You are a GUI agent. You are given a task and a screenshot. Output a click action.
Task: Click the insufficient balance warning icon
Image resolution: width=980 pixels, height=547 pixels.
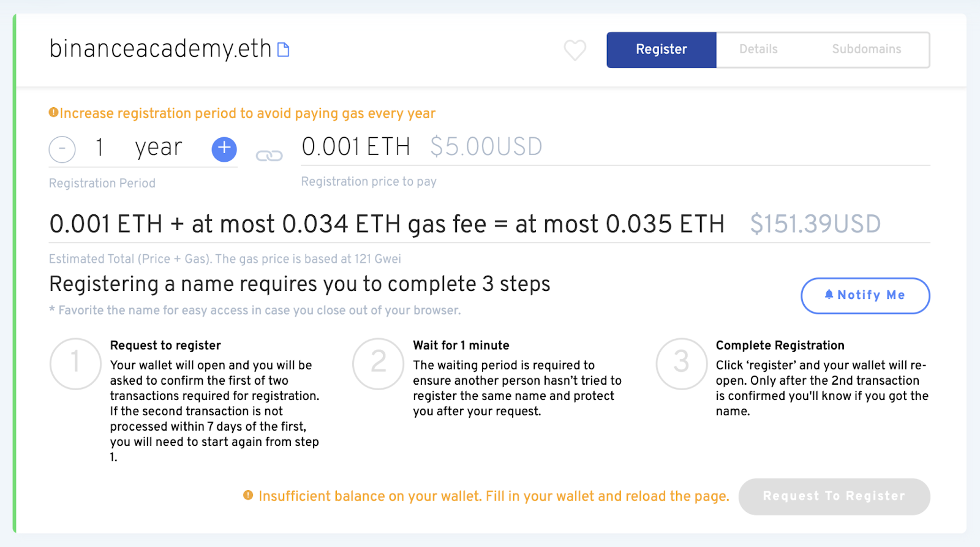pyautogui.click(x=248, y=495)
